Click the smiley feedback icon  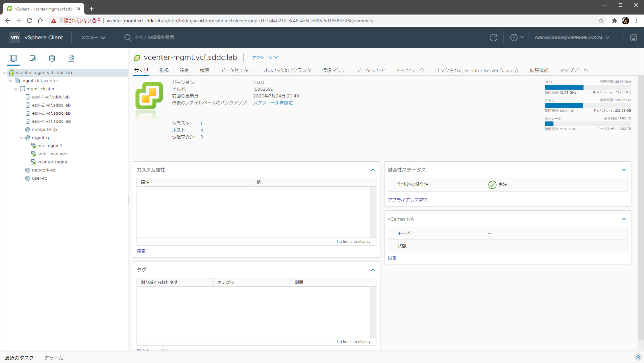[x=633, y=38]
